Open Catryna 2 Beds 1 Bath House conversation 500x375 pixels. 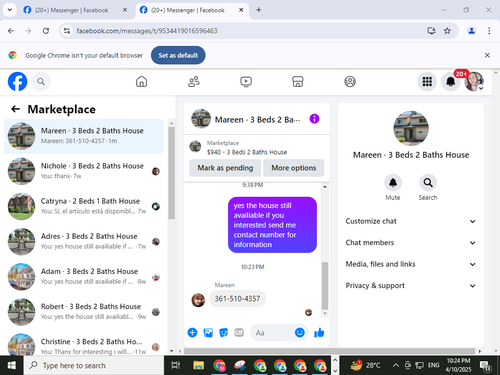[x=84, y=206]
